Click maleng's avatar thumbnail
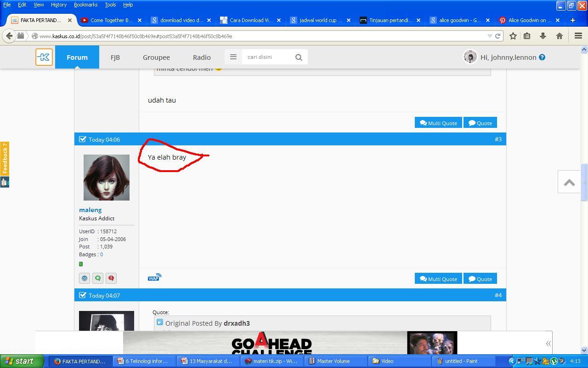This screenshot has width=588, height=368. (107, 178)
